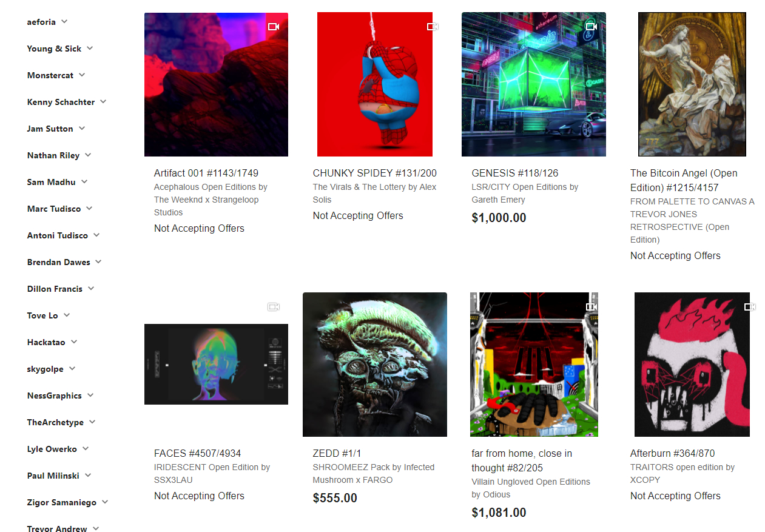Click video camera icon on GENESIS artwork
765x532 pixels.
[x=591, y=27]
